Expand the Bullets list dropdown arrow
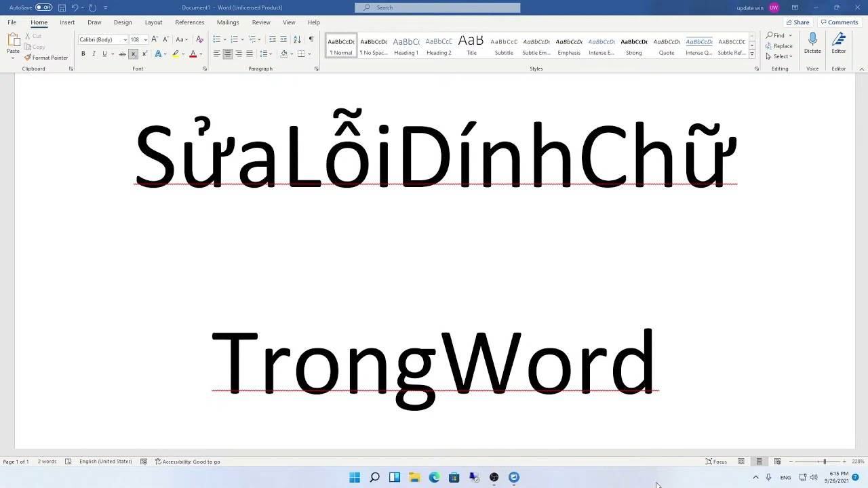Viewport: 868px width, 488px height. point(224,39)
